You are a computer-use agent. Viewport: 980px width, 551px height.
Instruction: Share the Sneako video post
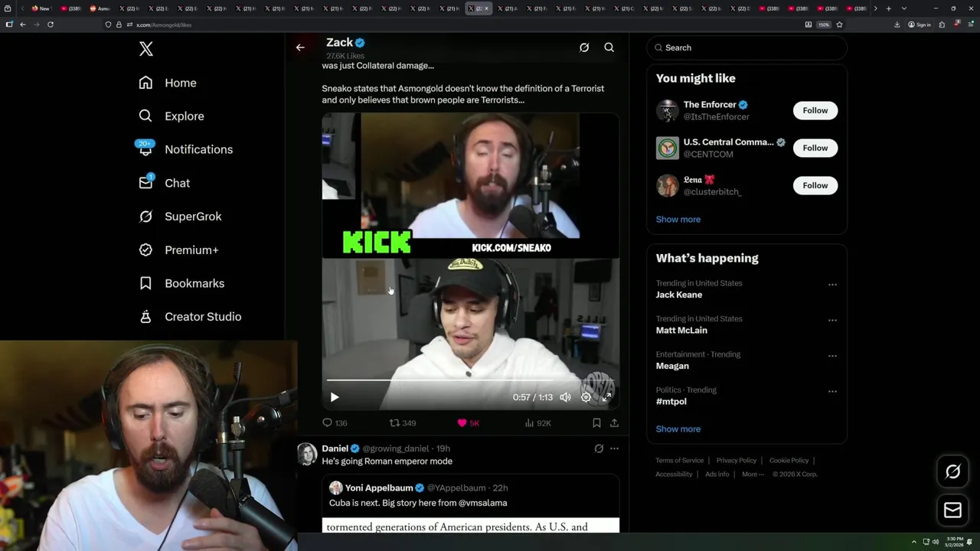coord(614,422)
